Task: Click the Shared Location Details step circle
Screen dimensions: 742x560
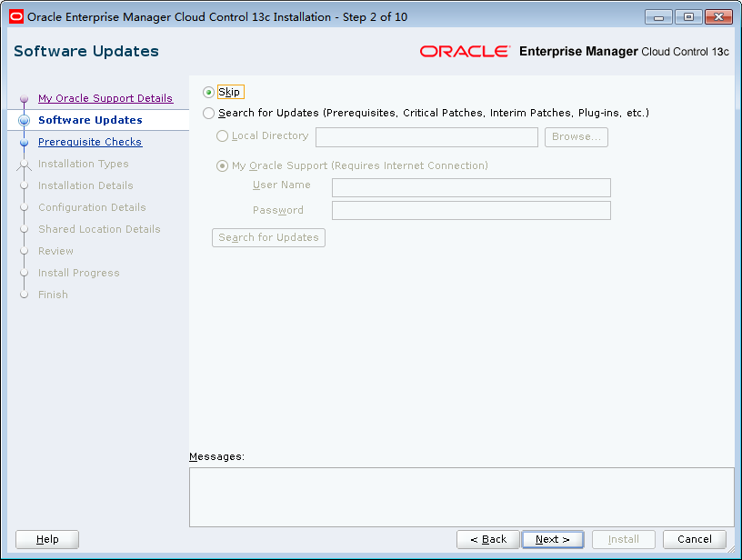Action: click(x=24, y=229)
